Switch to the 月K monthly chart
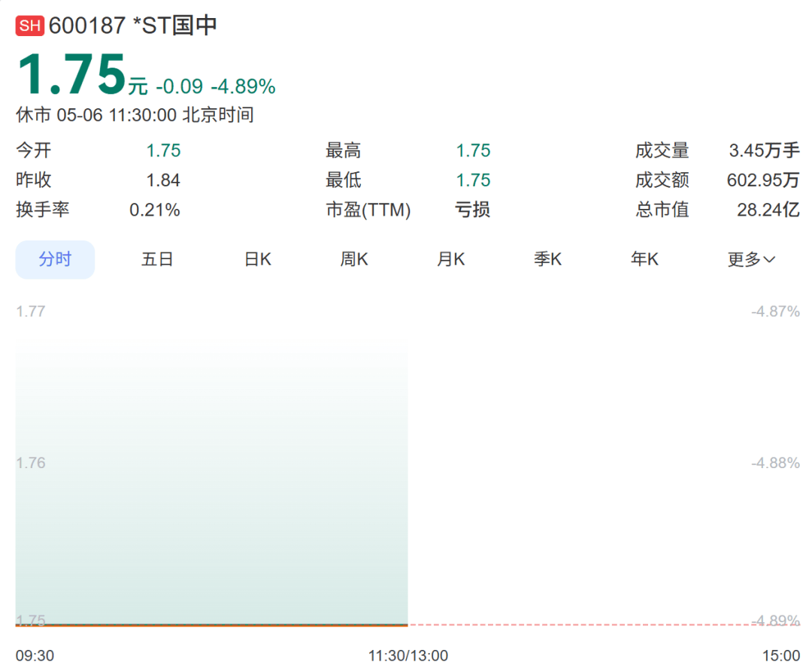Screen dimensions: 812x668 [x=451, y=259]
